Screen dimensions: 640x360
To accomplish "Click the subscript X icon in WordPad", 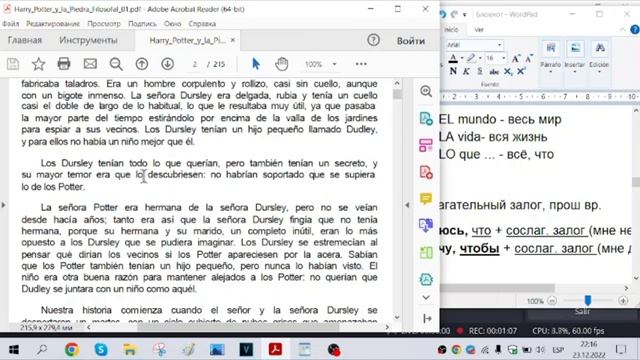I will 508,72.
